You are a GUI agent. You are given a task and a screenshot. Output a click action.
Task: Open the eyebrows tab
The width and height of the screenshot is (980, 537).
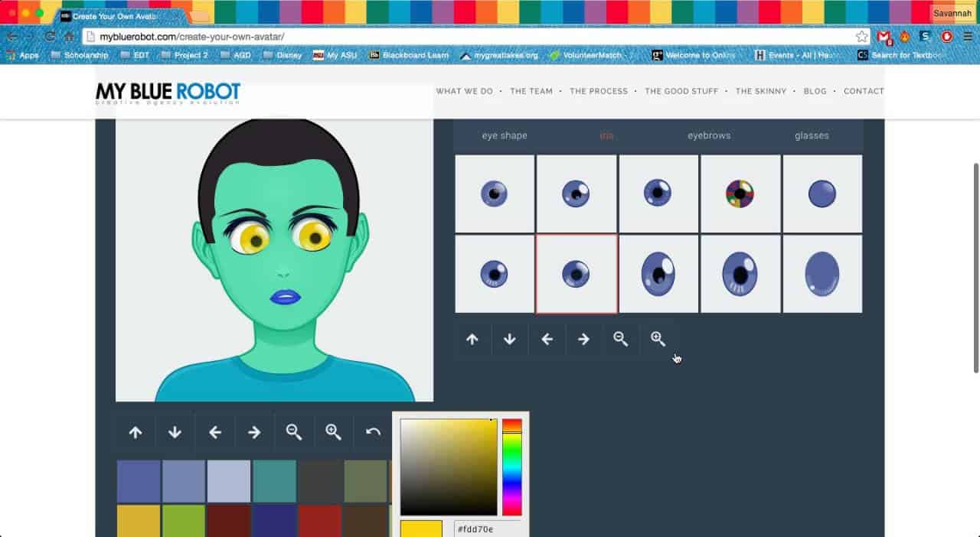[x=708, y=135]
